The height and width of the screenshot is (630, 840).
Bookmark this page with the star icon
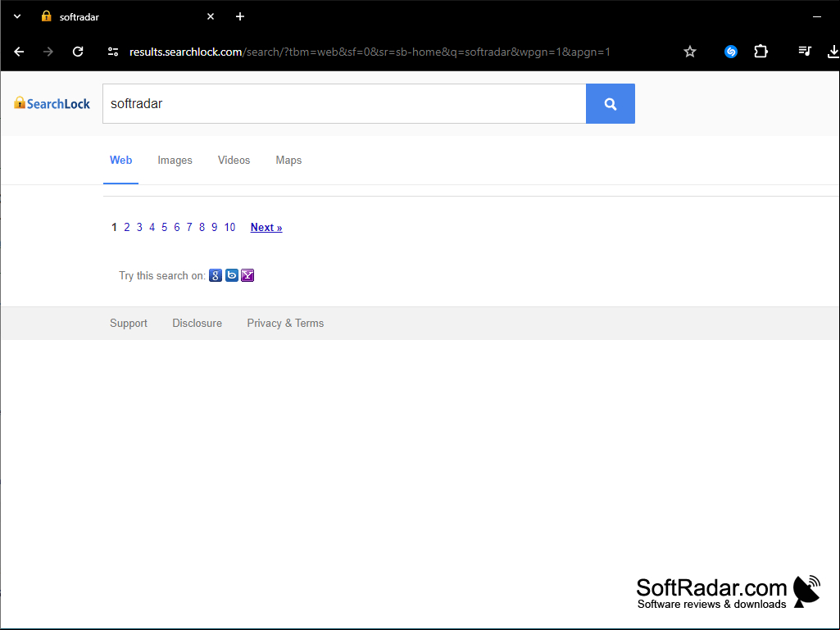(690, 52)
